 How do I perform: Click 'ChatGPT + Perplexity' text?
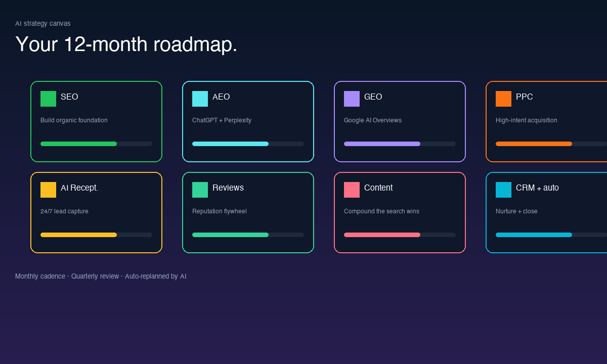(222, 120)
